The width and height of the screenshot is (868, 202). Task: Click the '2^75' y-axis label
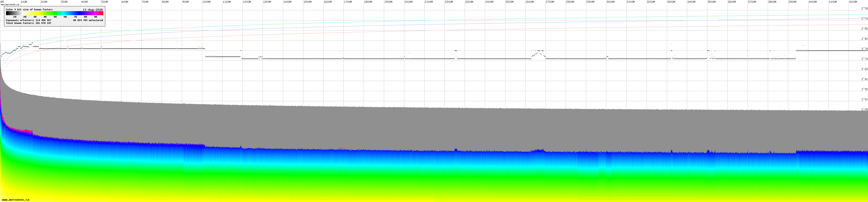coord(865,49)
